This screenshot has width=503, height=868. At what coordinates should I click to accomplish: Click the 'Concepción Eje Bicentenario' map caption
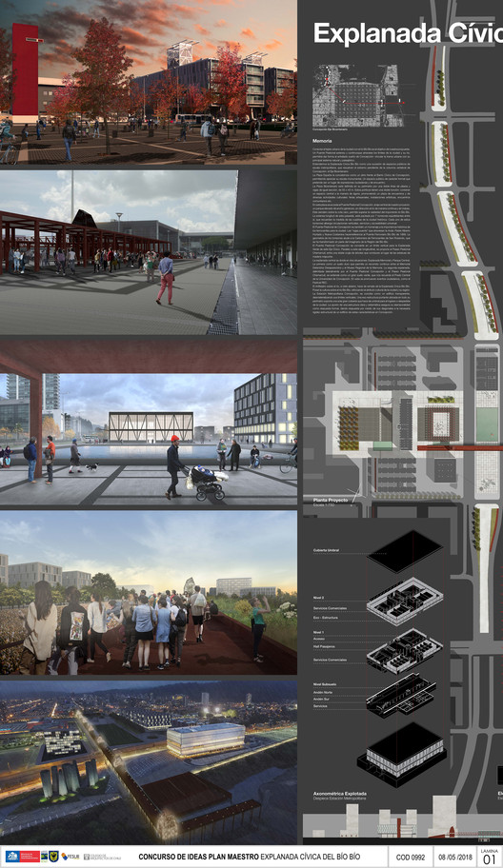click(x=331, y=129)
